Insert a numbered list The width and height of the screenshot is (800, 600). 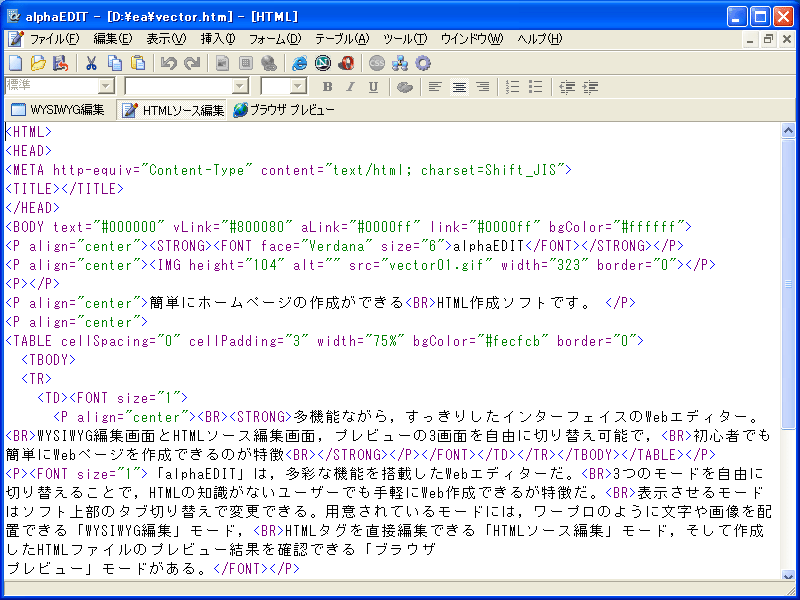(x=513, y=87)
